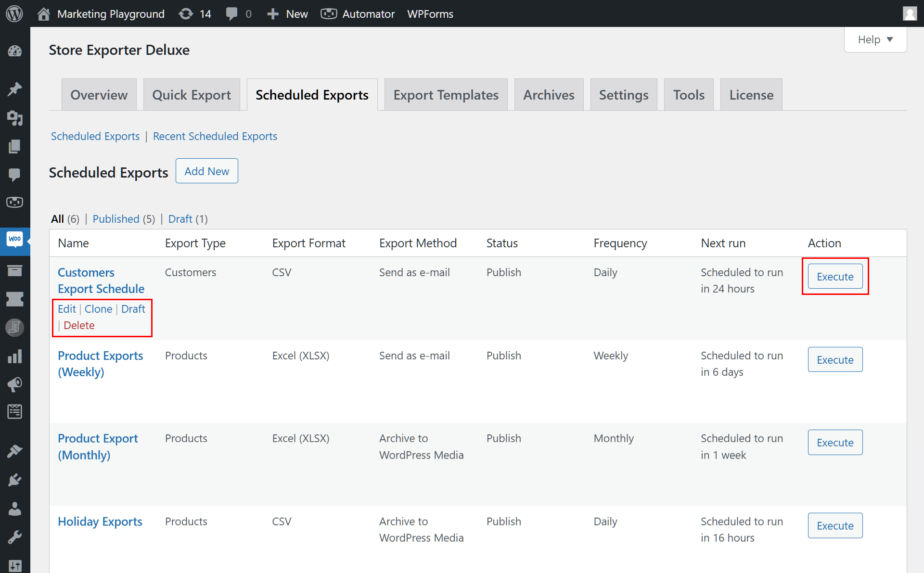Clone the Customers Export Schedule
The image size is (924, 573).
pos(99,309)
